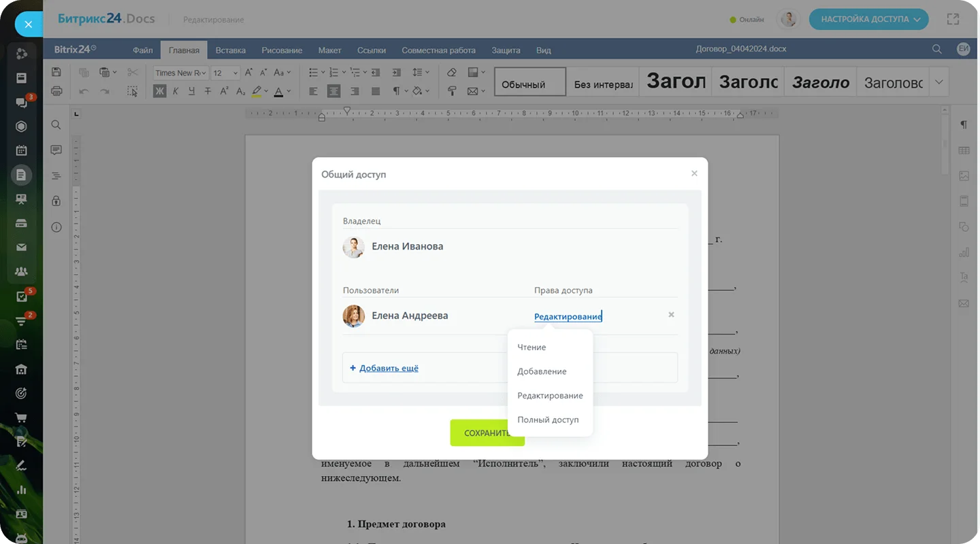Click the clear formatting eraser icon
The image size is (980, 544).
(452, 72)
